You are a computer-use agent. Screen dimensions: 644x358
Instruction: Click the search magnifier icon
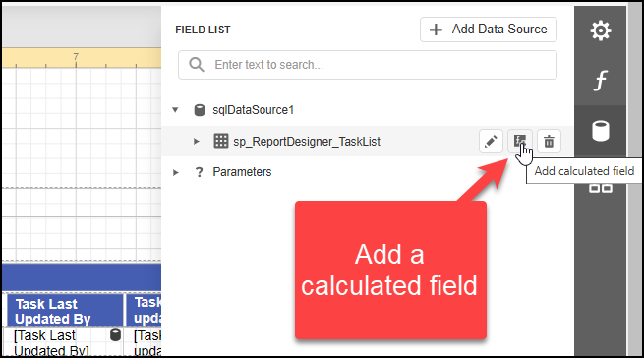point(197,65)
